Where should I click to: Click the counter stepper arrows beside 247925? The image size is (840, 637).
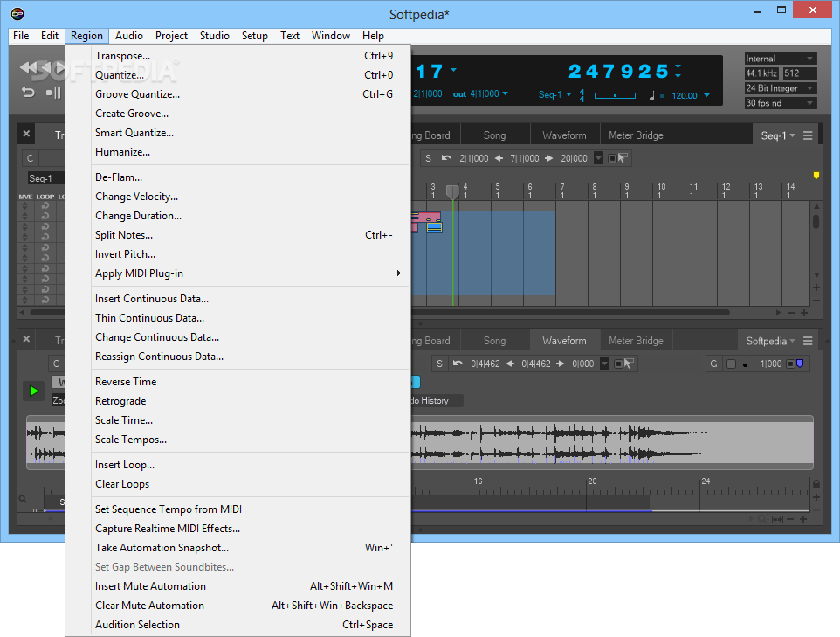(678, 71)
